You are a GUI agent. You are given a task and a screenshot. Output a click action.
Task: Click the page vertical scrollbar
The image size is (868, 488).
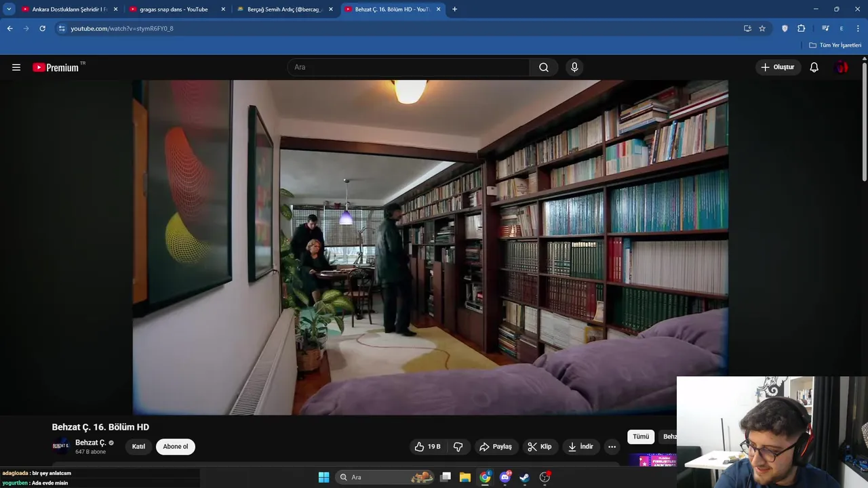pos(865,122)
